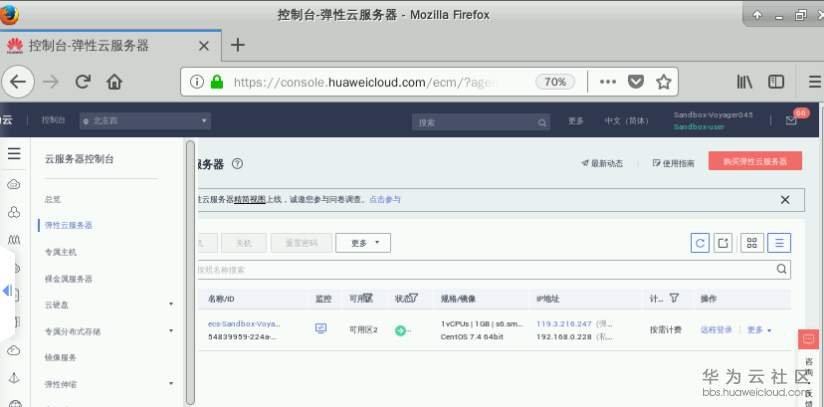Expand the 专属分布式存储 navigation group arrow
Viewport: 824px width, 407px height.
pos(171,331)
